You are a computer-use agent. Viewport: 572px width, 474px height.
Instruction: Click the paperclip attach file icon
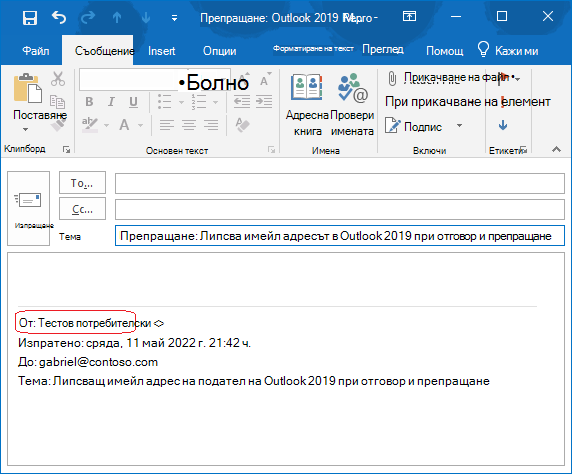(392, 78)
